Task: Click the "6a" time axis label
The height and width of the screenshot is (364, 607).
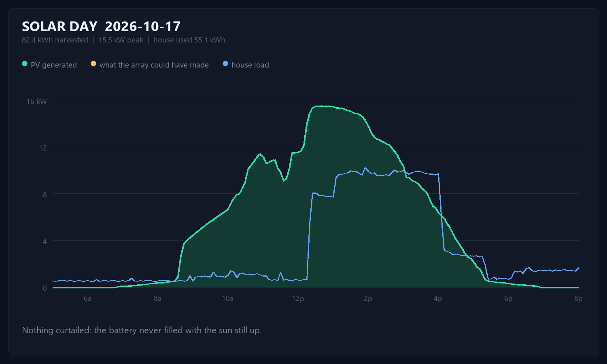Action: point(87,299)
